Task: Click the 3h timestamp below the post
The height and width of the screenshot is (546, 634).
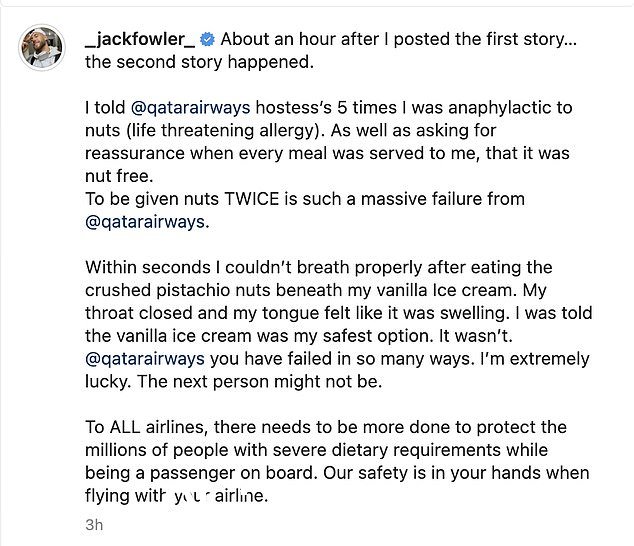Action: coord(94,525)
